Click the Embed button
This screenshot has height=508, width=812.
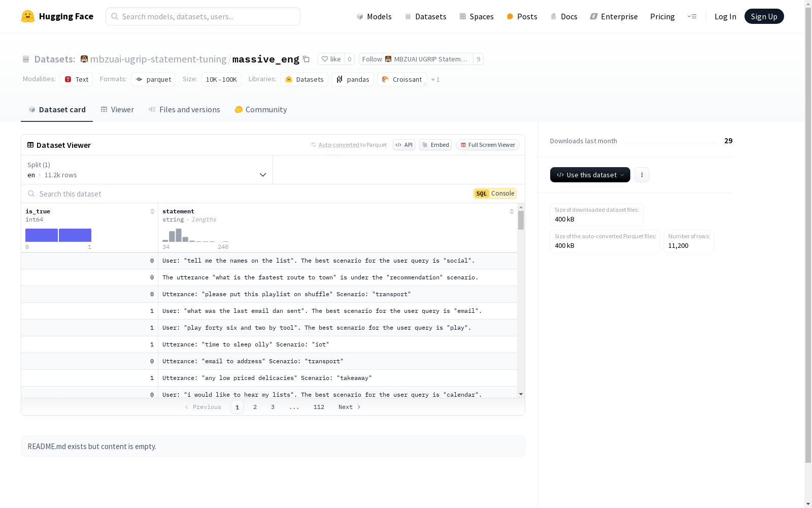click(435, 145)
